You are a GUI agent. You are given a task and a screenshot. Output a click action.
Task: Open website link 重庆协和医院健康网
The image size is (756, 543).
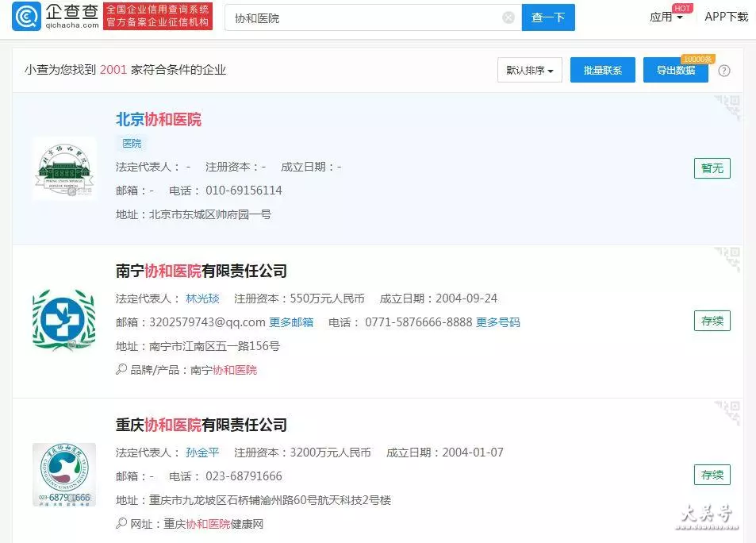(x=213, y=524)
